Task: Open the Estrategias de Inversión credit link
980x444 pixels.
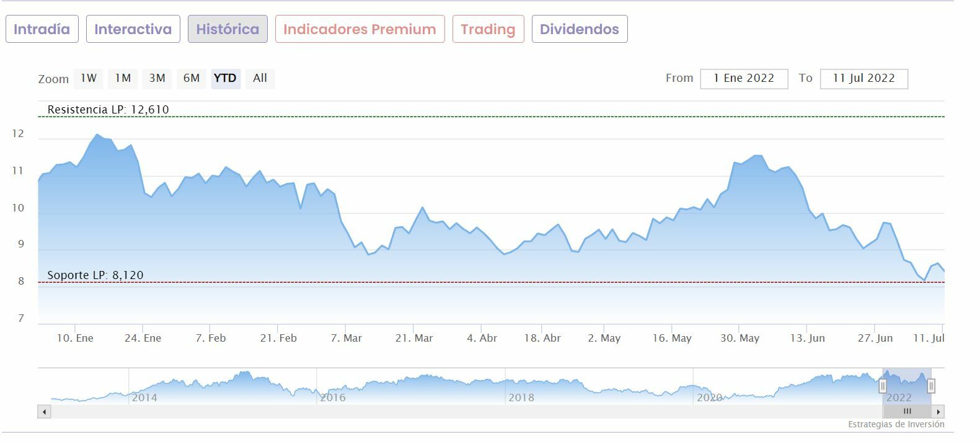Action: click(x=896, y=425)
